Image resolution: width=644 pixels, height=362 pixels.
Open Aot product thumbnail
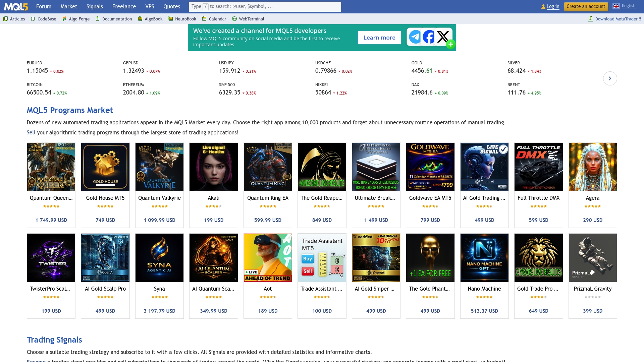point(268,258)
